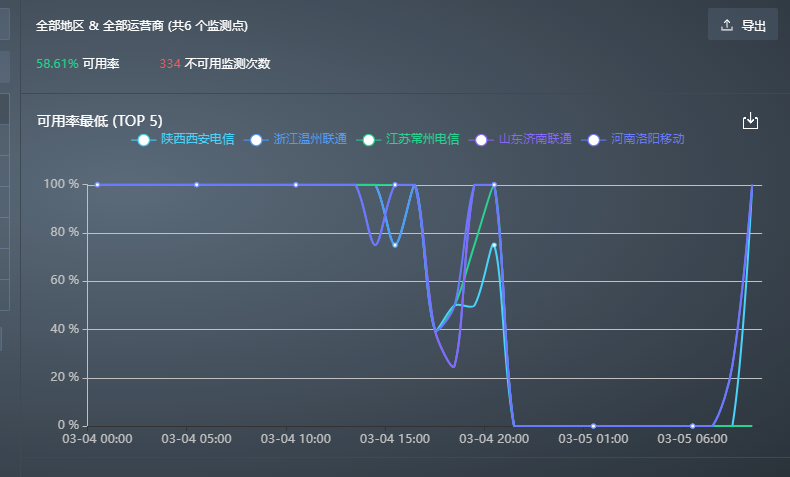Image resolution: width=790 pixels, height=477 pixels.
Task: Download the 可用率最低 chart image
Action: [x=751, y=121]
